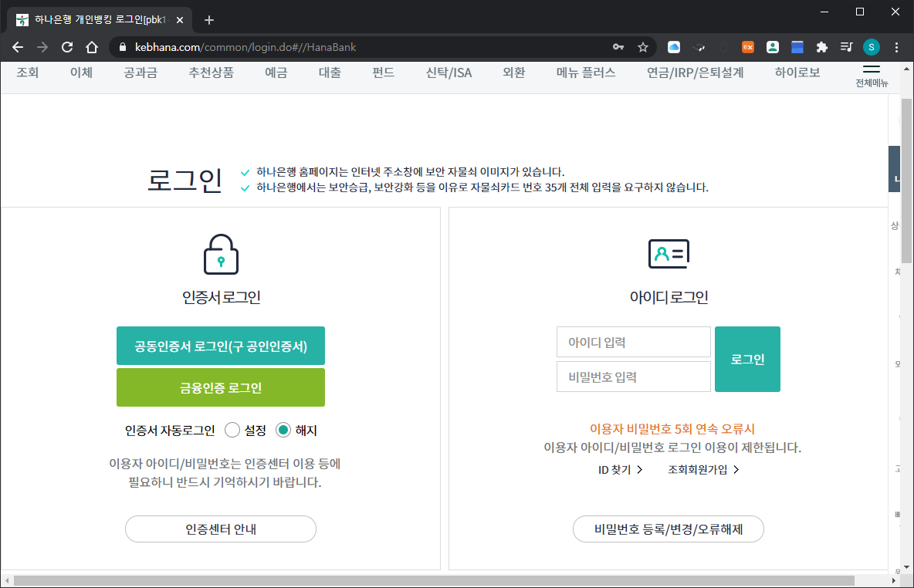Select 설정 for 인증서 자동로그인
The image size is (914, 588).
[x=232, y=430]
